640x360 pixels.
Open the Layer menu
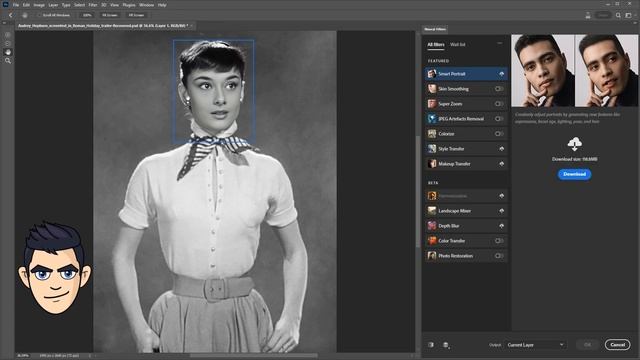click(53, 5)
